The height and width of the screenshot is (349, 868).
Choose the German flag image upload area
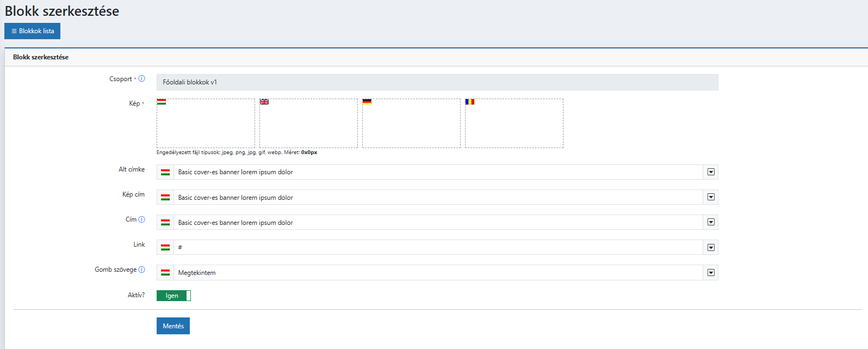(x=411, y=124)
